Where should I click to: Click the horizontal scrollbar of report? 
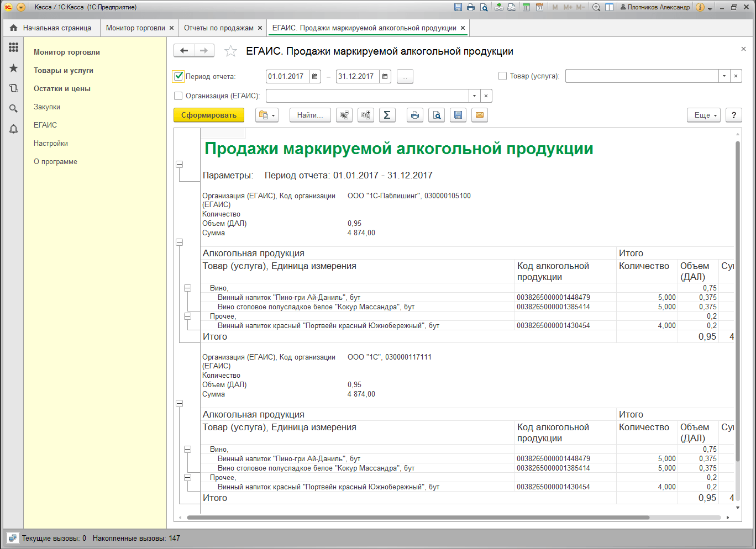(418, 518)
